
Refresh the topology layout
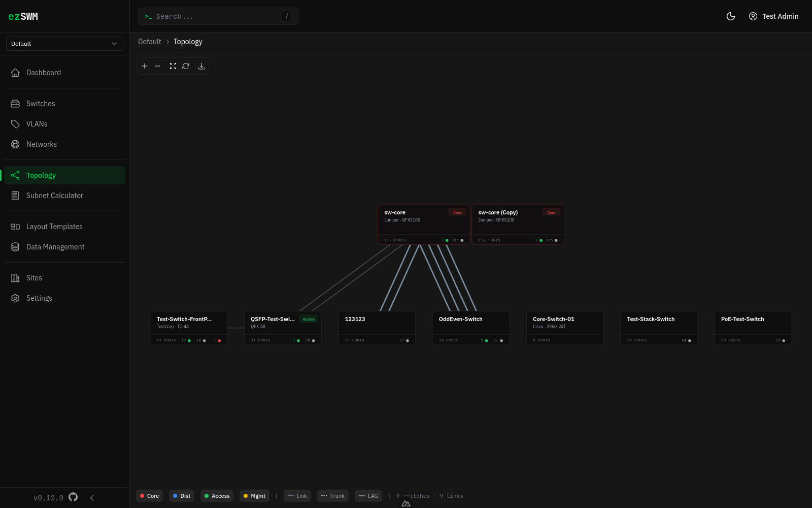[x=186, y=66]
